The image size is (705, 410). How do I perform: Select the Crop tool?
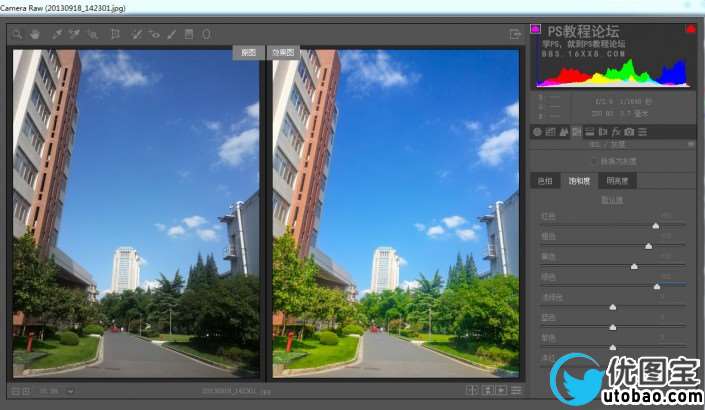click(116, 34)
